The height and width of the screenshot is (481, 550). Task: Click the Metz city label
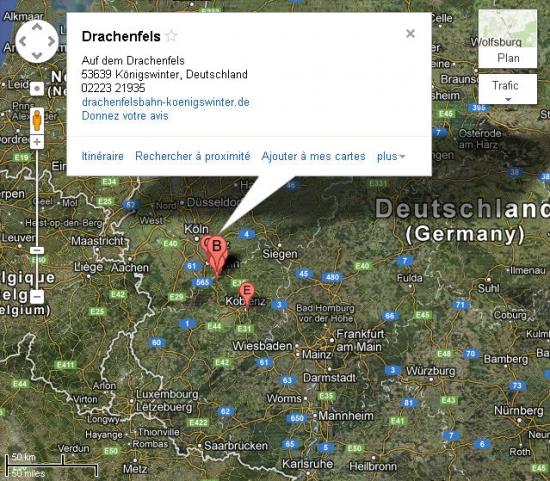pos(135,469)
